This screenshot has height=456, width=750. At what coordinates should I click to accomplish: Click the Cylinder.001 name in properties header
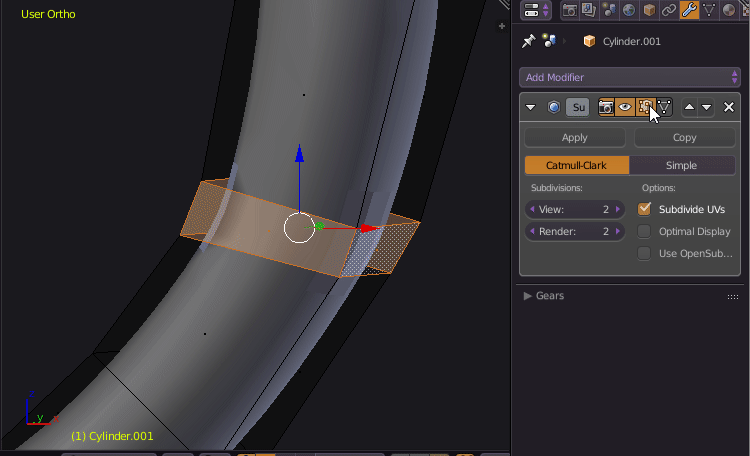[631, 42]
